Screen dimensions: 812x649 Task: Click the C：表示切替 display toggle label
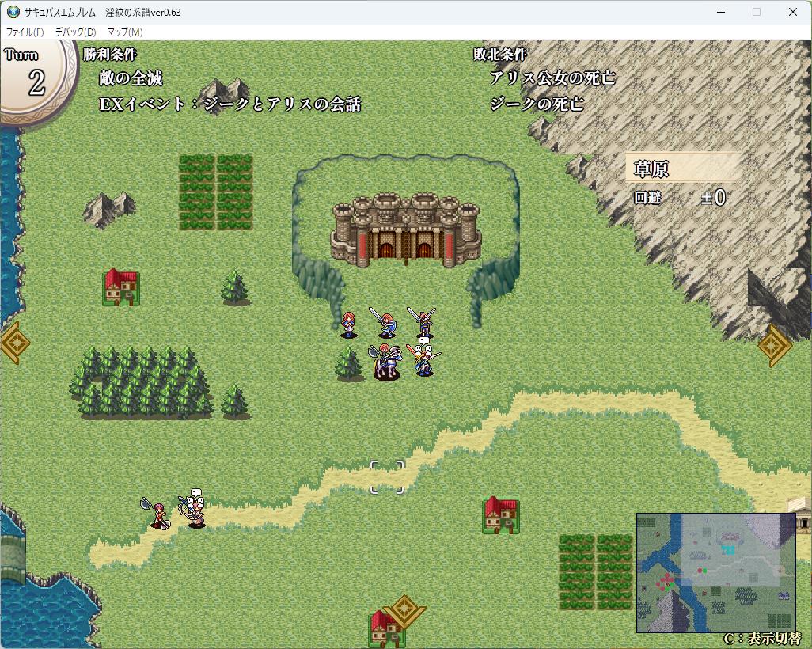(762, 639)
